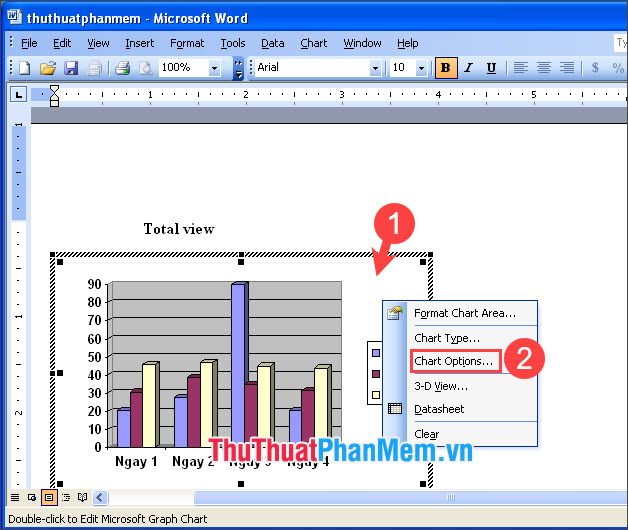Image resolution: width=628 pixels, height=530 pixels.
Task: Toggle Bold formatting
Action: (446, 68)
